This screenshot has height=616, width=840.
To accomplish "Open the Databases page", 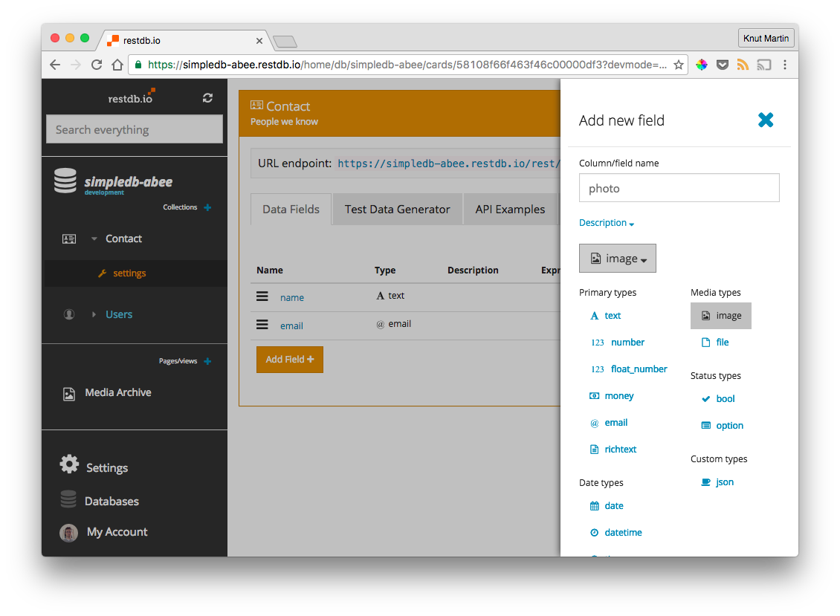I will 112,502.
